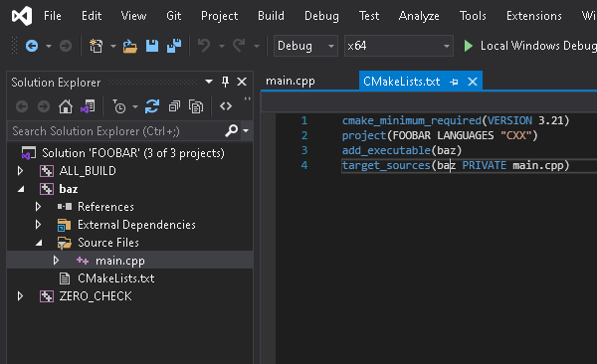Open the Debug configuration dropdown
The height and width of the screenshot is (364, 597).
[331, 46]
